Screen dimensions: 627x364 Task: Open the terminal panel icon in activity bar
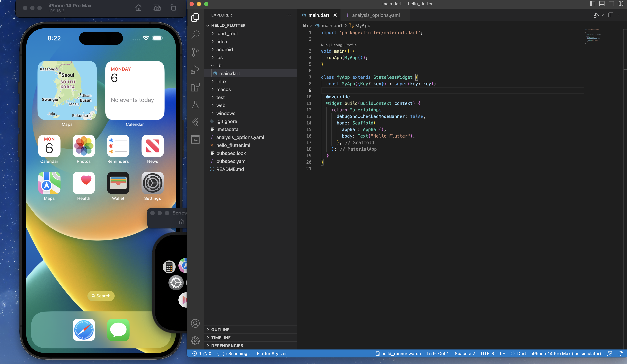pos(195,139)
